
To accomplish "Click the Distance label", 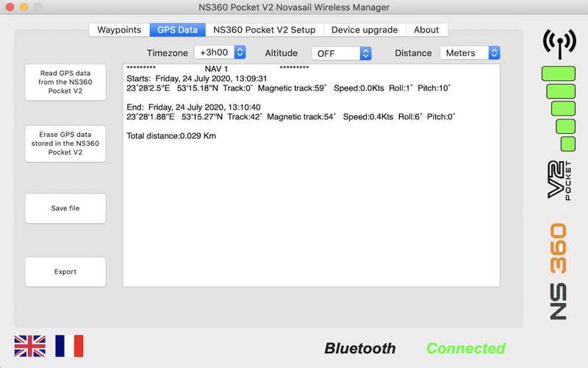I will tap(413, 53).
